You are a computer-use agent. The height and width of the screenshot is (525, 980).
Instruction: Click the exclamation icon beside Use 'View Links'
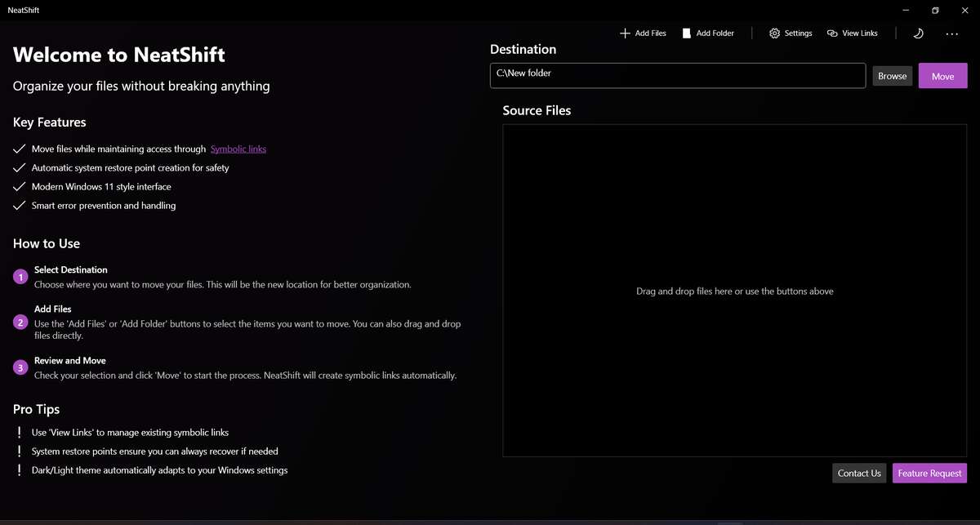tap(20, 433)
